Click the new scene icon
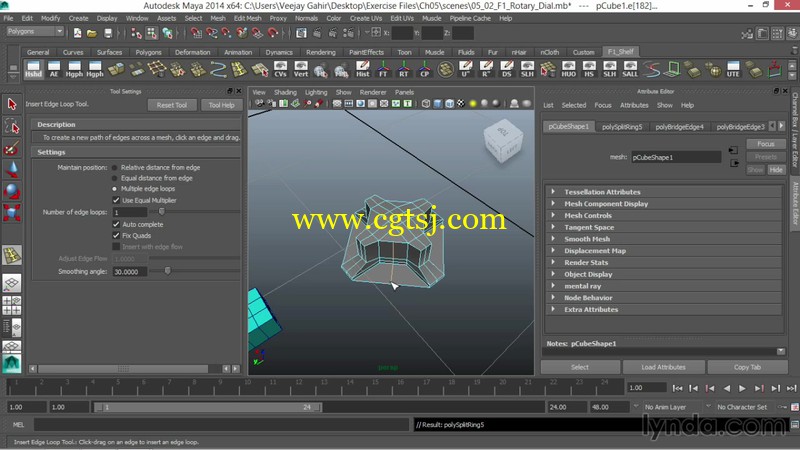The width and height of the screenshot is (800, 450). pyautogui.click(x=77, y=33)
